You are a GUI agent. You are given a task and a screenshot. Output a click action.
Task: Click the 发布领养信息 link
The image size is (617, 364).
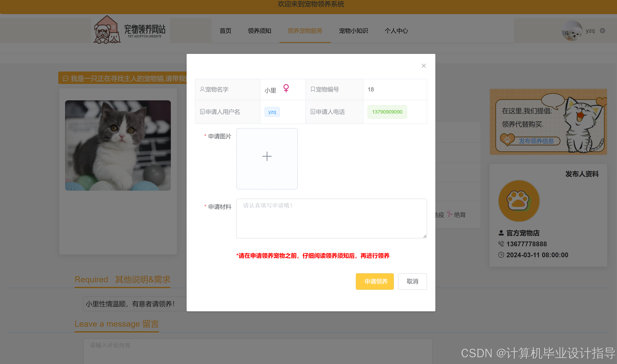pyautogui.click(x=536, y=141)
